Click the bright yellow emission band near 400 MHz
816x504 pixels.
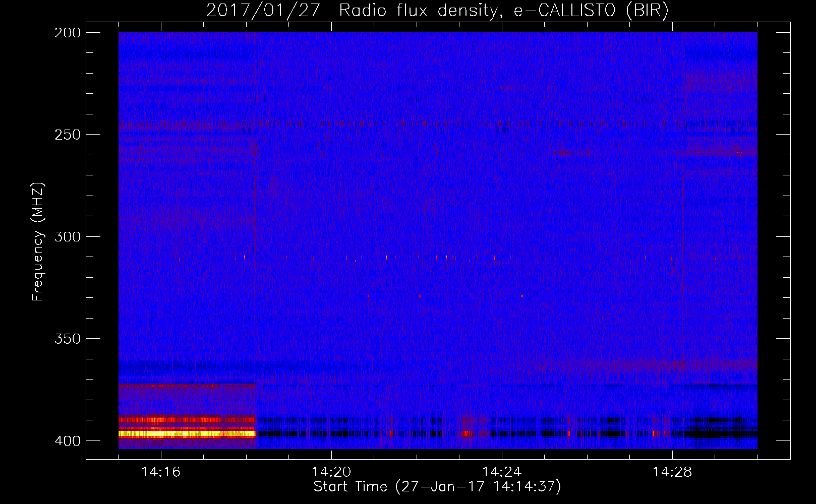click(x=187, y=433)
